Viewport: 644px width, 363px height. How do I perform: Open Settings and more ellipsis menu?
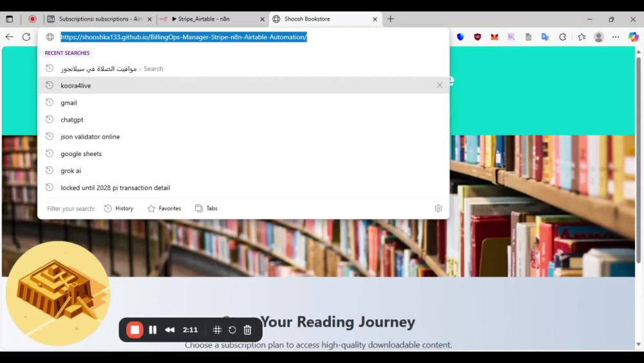(615, 37)
